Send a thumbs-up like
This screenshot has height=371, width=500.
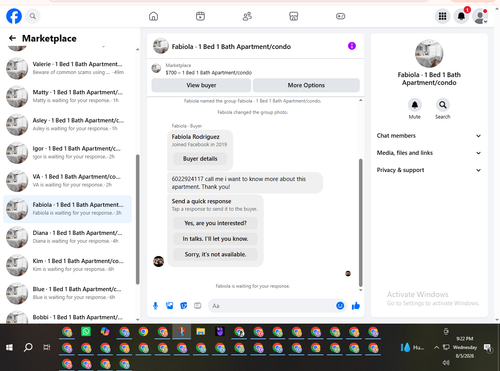point(356,306)
